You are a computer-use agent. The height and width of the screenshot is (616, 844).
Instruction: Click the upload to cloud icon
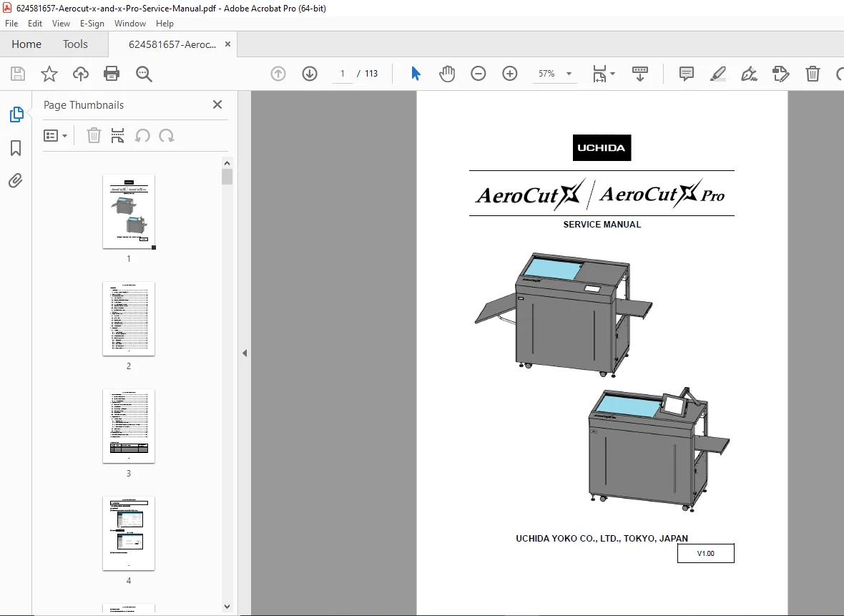coord(81,74)
